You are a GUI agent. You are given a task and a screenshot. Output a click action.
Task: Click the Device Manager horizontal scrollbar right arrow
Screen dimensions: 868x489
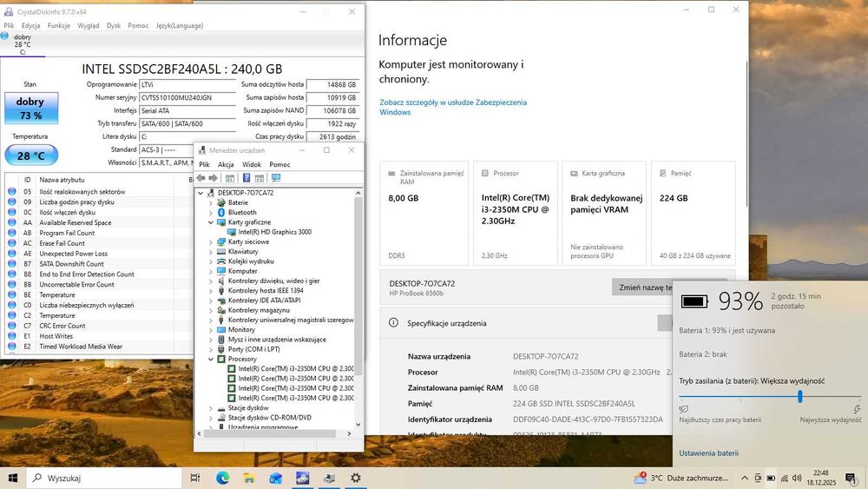[x=349, y=433]
